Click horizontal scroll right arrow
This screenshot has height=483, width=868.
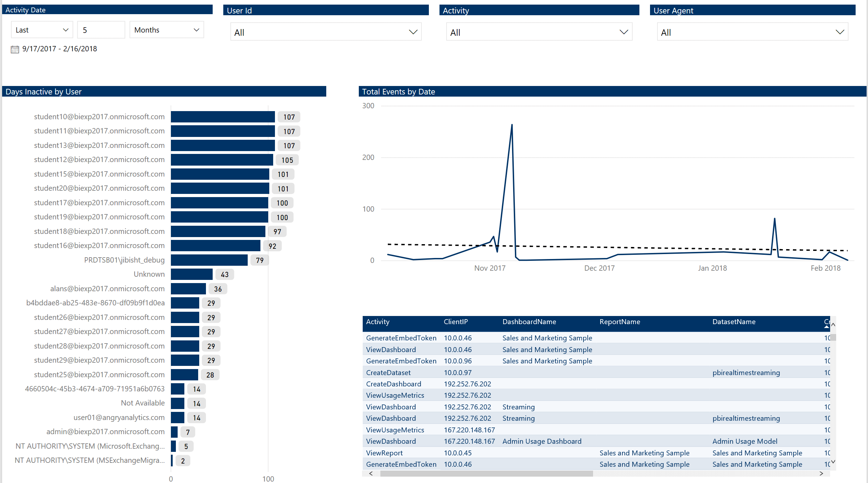(x=821, y=473)
